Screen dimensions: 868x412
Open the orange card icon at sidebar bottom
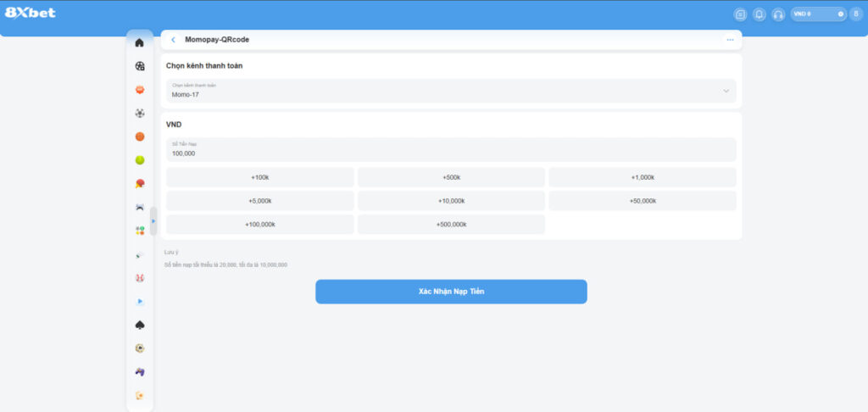pos(140,395)
